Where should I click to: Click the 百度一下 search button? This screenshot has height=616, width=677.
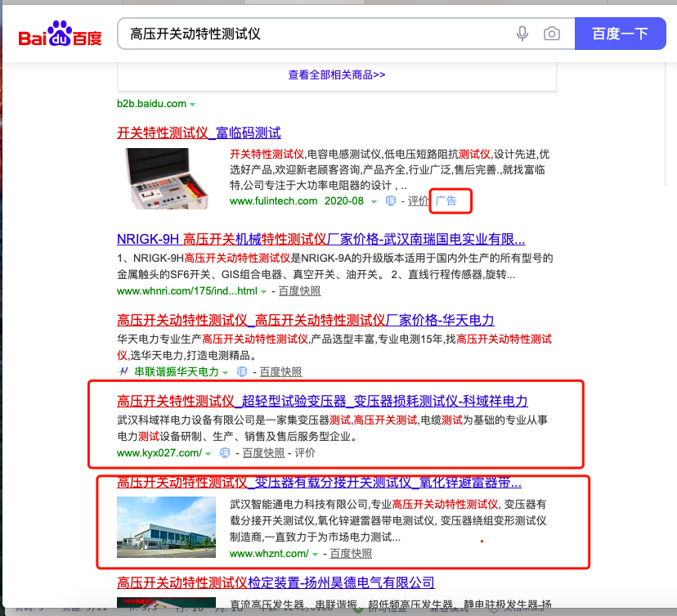(x=620, y=34)
